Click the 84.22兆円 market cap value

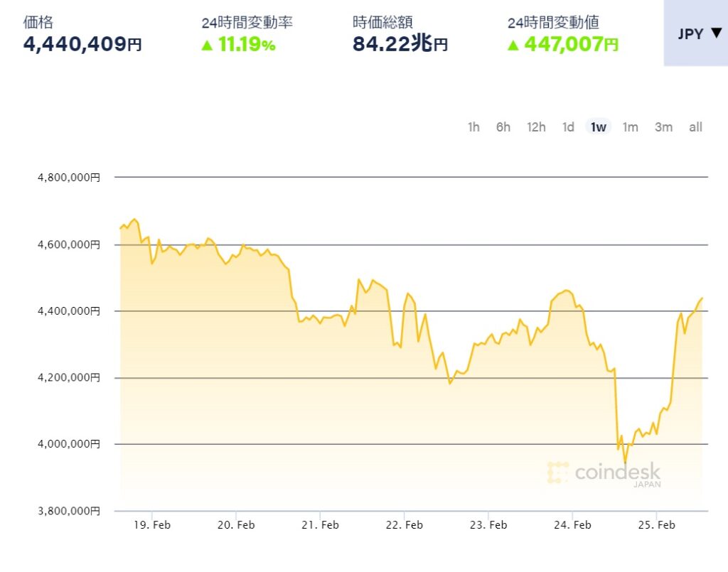pyautogui.click(x=400, y=44)
